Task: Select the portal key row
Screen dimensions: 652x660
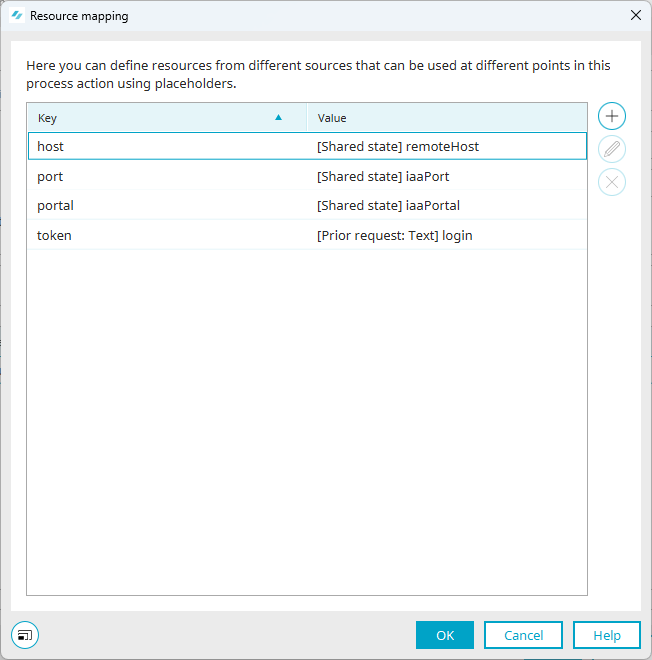Action: point(55,205)
